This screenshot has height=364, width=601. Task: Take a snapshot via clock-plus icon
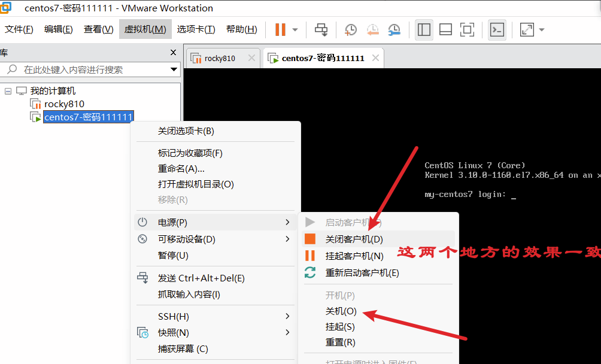350,29
